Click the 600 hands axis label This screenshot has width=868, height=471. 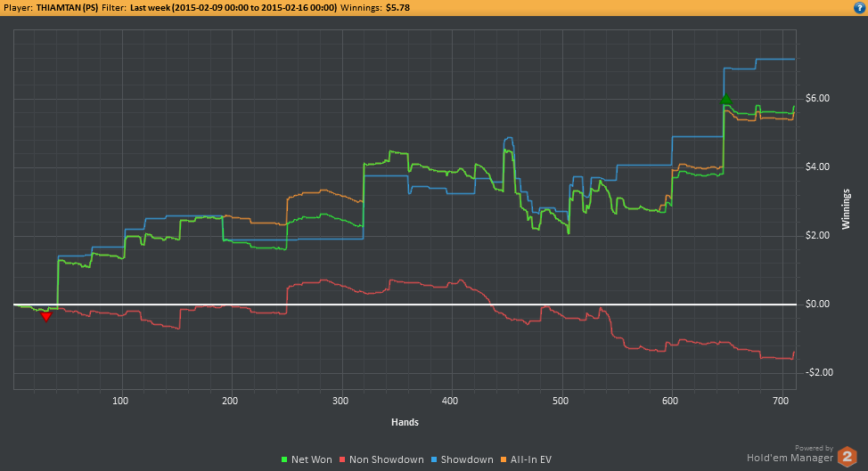click(670, 401)
